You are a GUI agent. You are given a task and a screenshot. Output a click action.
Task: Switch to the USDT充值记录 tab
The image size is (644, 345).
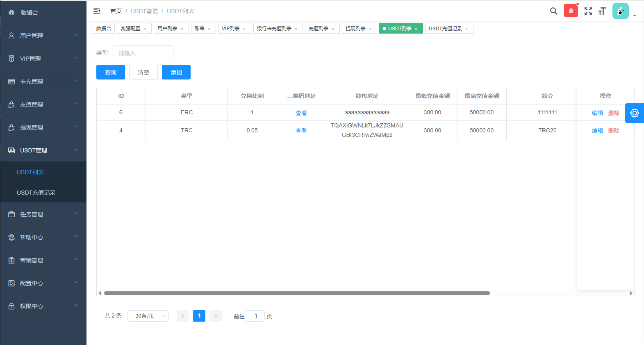click(445, 28)
